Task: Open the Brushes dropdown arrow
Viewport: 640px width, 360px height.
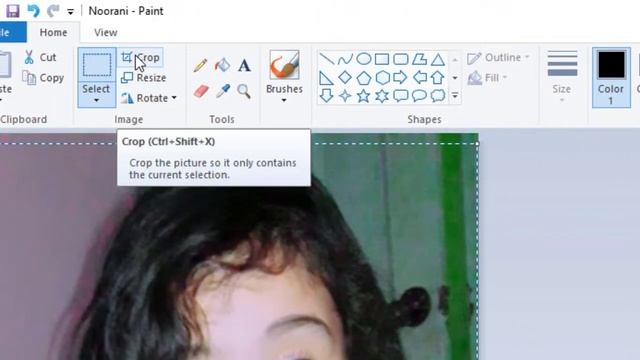Action: [284, 100]
